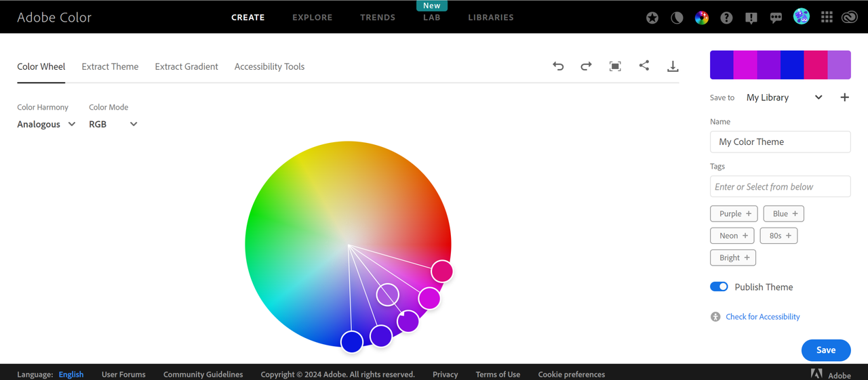Image resolution: width=868 pixels, height=380 pixels.
Task: Click the pink swatch in theme preview
Action: 816,65
